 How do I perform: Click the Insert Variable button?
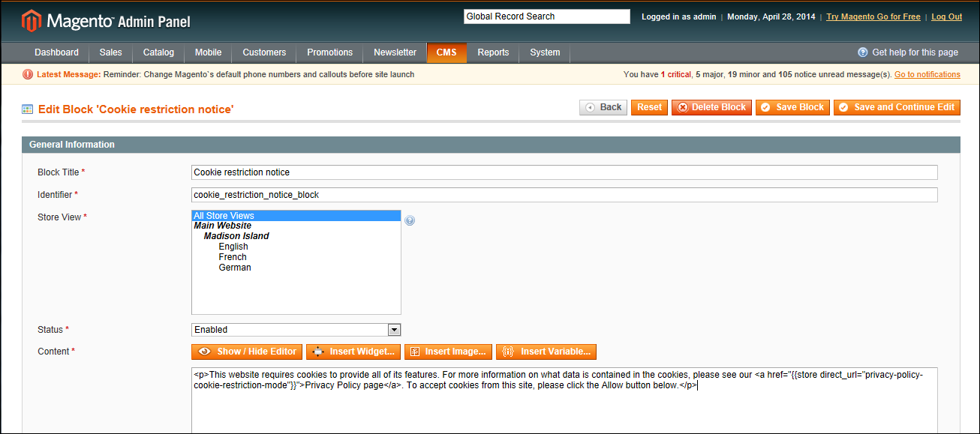point(546,352)
